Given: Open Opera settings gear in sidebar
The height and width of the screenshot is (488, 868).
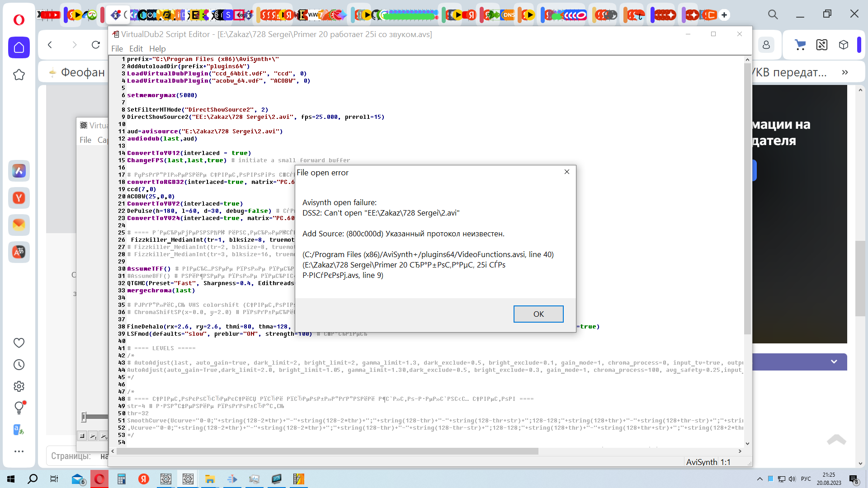Looking at the screenshot, I should coord(19,386).
